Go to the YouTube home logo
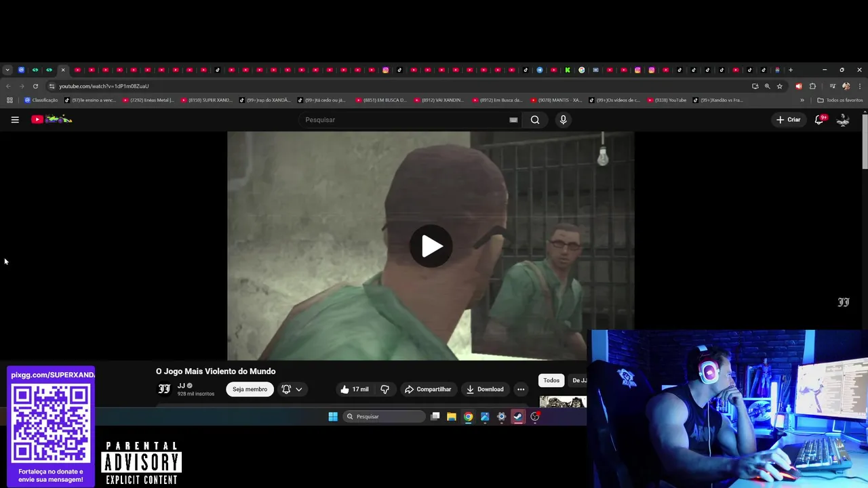Image resolution: width=868 pixels, height=488 pixels. (52, 119)
